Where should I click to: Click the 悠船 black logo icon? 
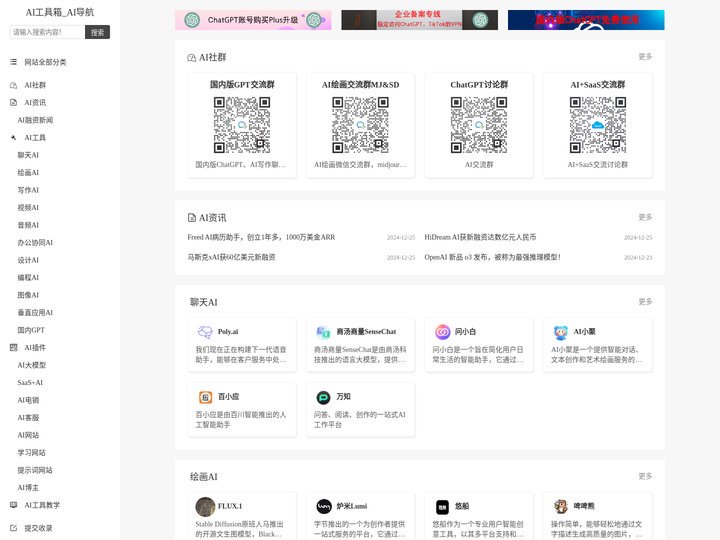click(x=442, y=507)
